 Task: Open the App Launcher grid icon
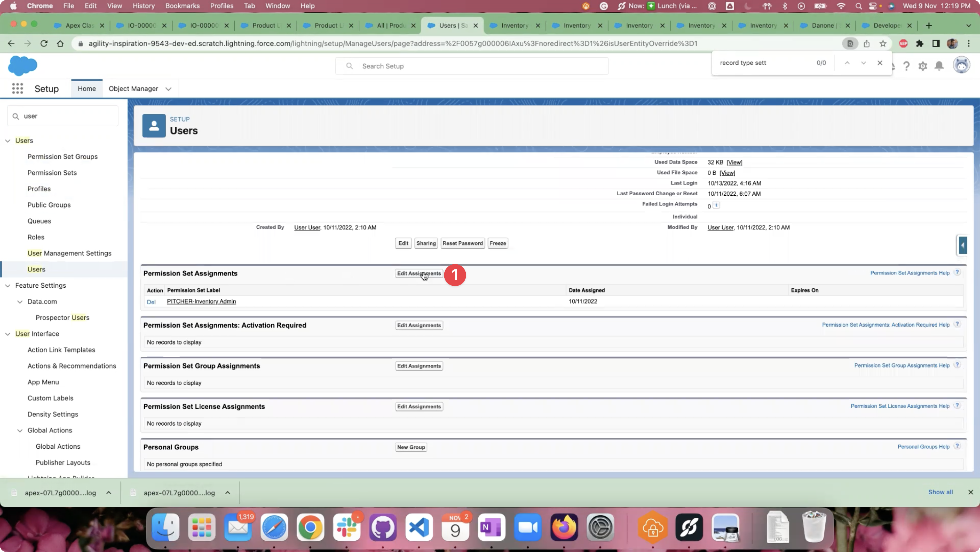coord(17,88)
